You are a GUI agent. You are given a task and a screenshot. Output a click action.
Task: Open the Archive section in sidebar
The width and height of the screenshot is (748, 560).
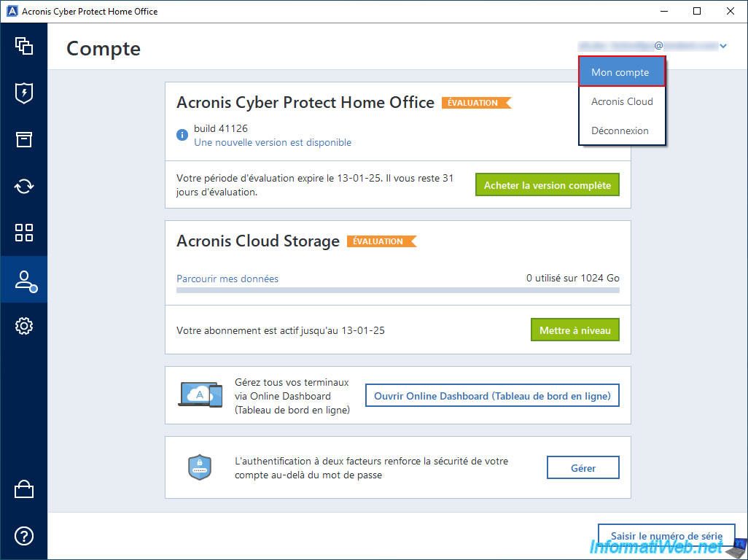click(24, 139)
